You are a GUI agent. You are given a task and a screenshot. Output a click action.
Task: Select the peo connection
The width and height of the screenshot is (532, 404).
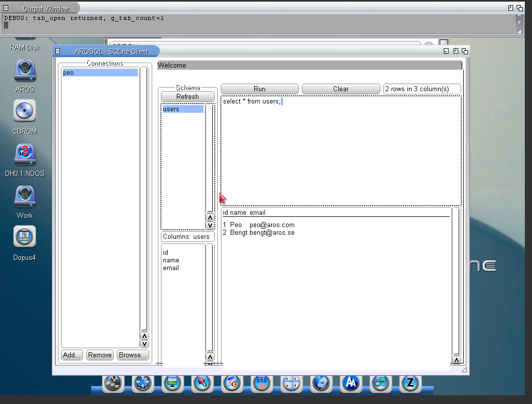pos(100,73)
